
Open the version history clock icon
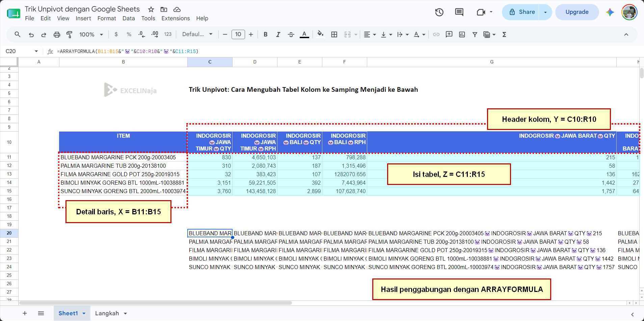tap(439, 12)
